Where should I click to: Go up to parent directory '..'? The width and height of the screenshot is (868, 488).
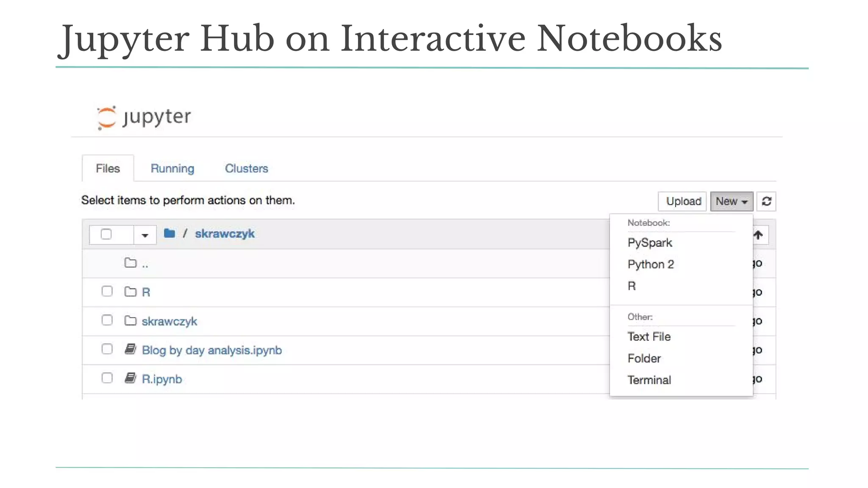point(145,265)
